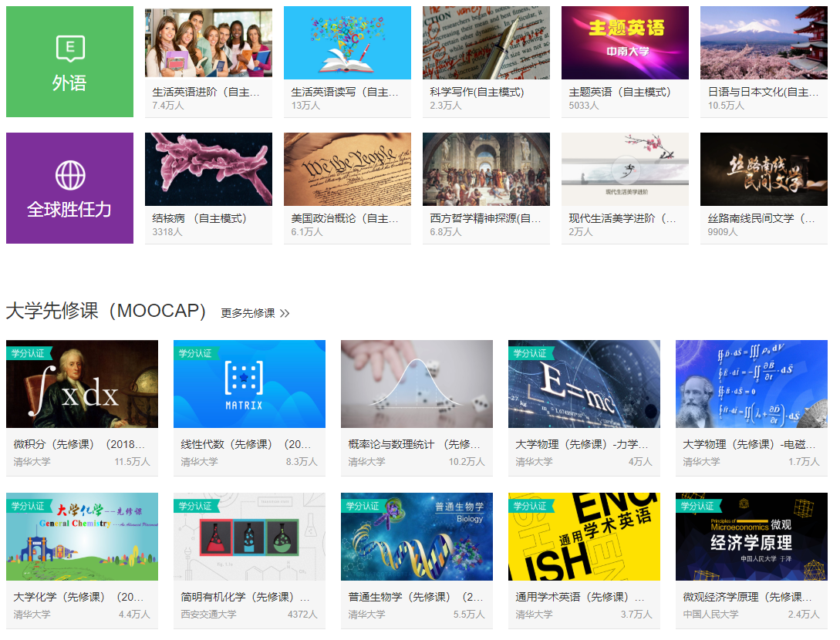Open 生活英语进阶 course thumbnail
This screenshot has height=640, width=840.
tap(208, 43)
